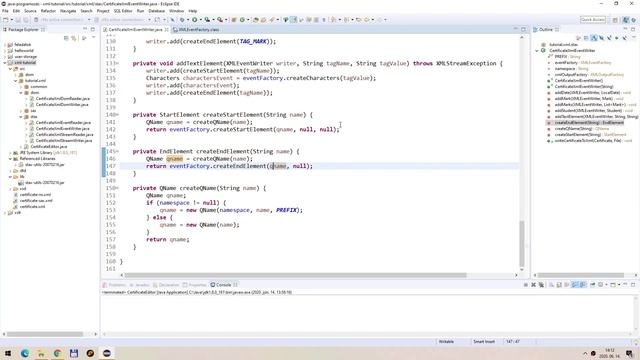Image resolution: width=640 pixels, height=360 pixels.
Task: Switch to the Java perspective icon
Action: point(626,20)
